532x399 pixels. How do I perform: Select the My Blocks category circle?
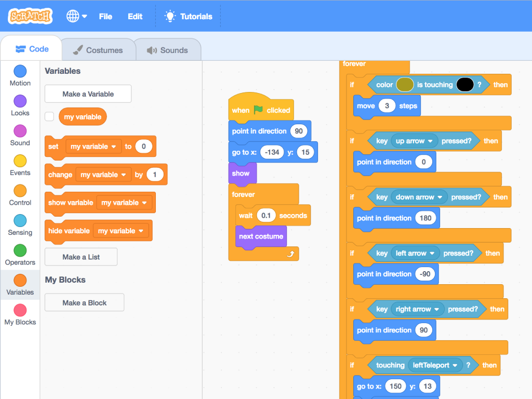click(x=20, y=310)
